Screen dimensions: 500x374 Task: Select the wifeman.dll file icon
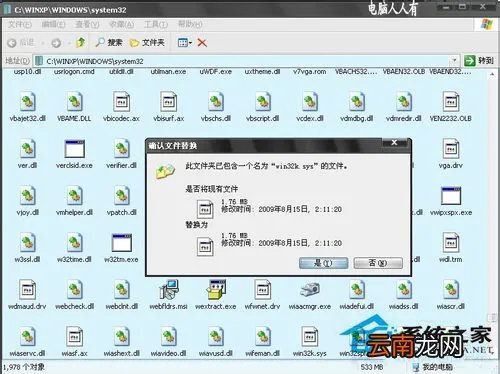point(263,337)
